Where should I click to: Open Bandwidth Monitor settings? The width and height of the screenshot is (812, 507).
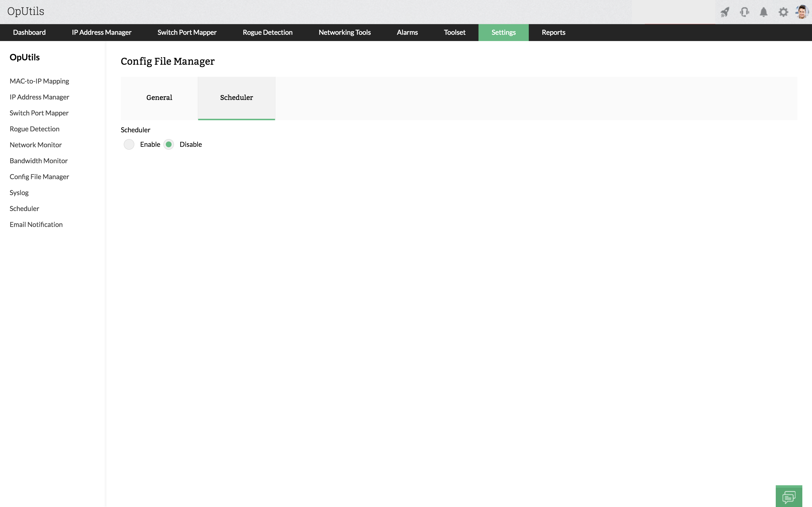39,161
